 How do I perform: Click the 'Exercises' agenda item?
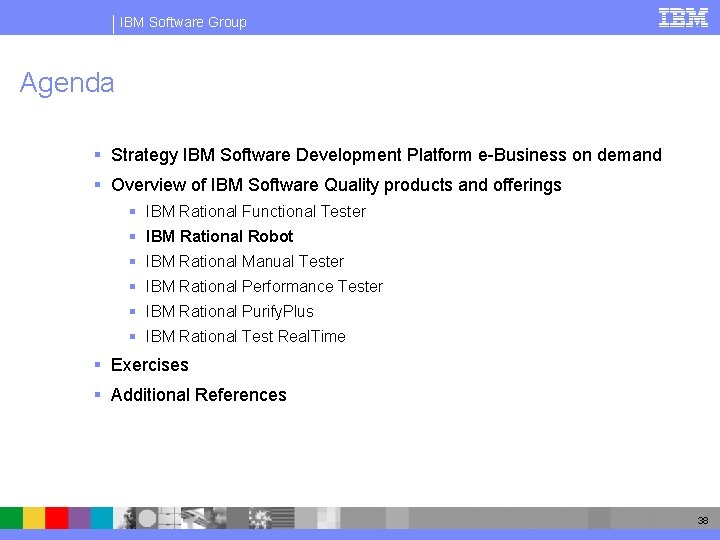150,365
